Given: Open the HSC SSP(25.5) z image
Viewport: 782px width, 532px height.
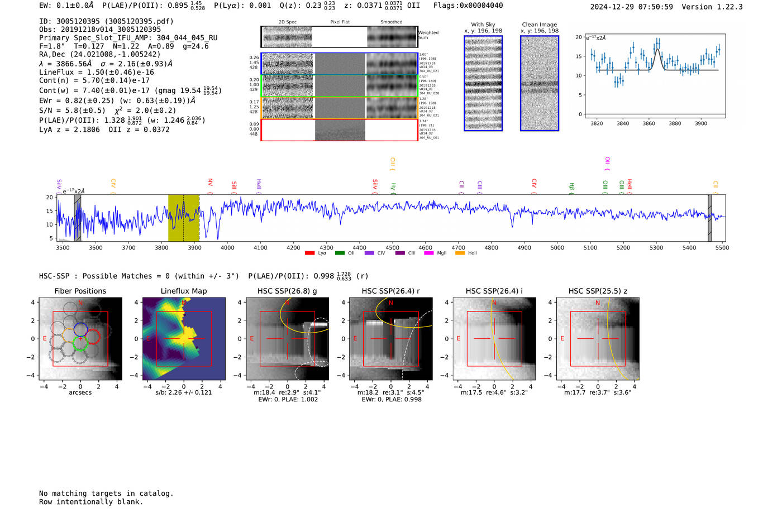Looking at the screenshot, I should (x=598, y=339).
